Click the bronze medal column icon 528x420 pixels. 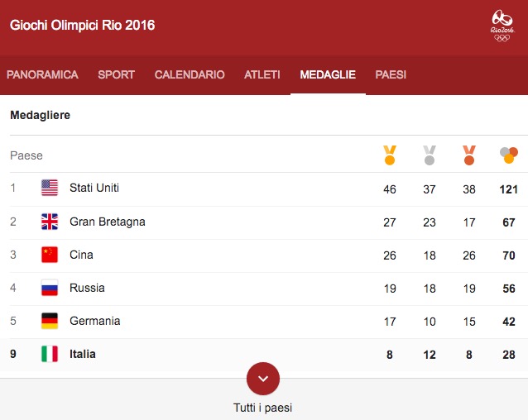coord(469,155)
